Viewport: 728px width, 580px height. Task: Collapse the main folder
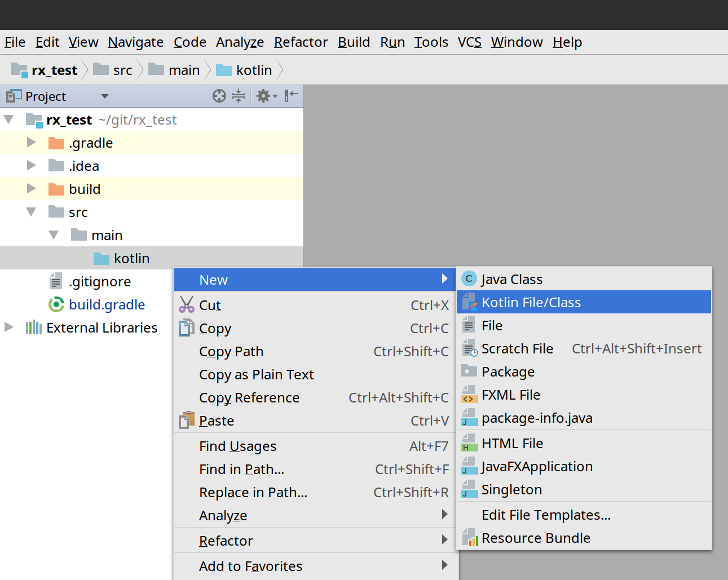pyautogui.click(x=54, y=235)
